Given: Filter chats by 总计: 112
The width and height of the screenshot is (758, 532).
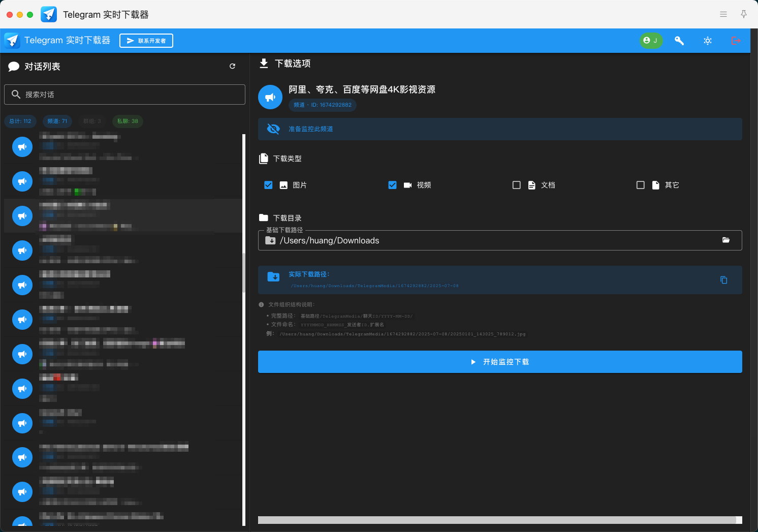Looking at the screenshot, I should [x=20, y=121].
